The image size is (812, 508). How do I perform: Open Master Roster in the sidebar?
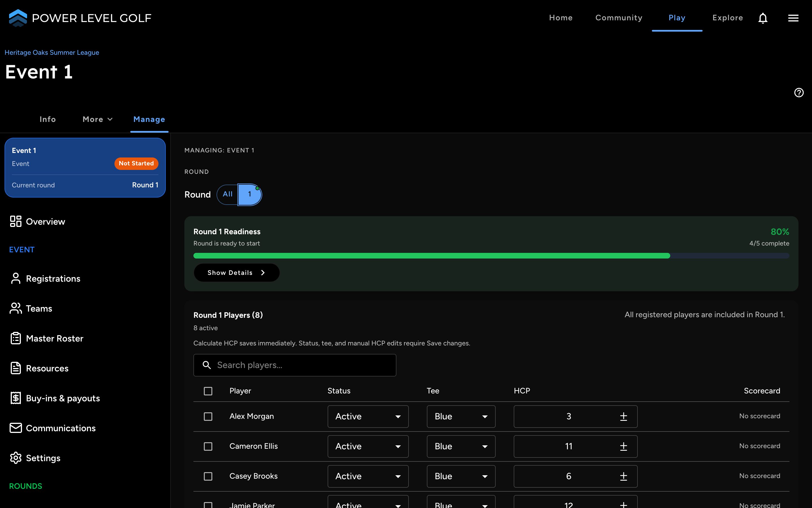(x=47, y=338)
